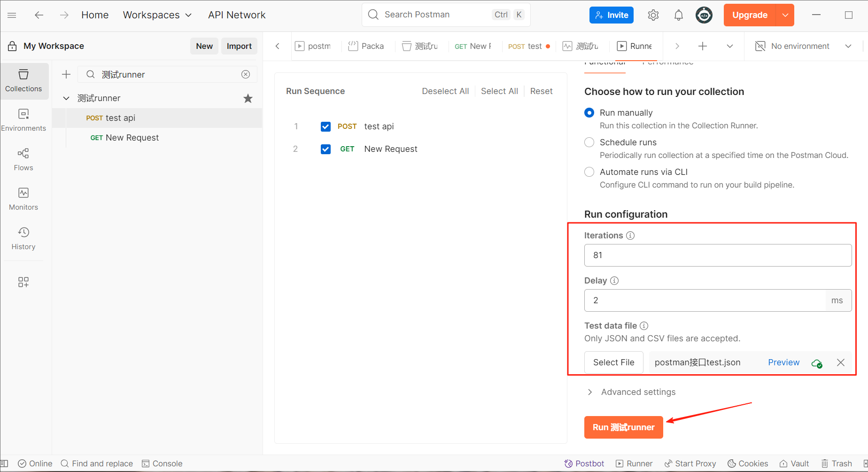Open History in the sidebar

pos(23,239)
